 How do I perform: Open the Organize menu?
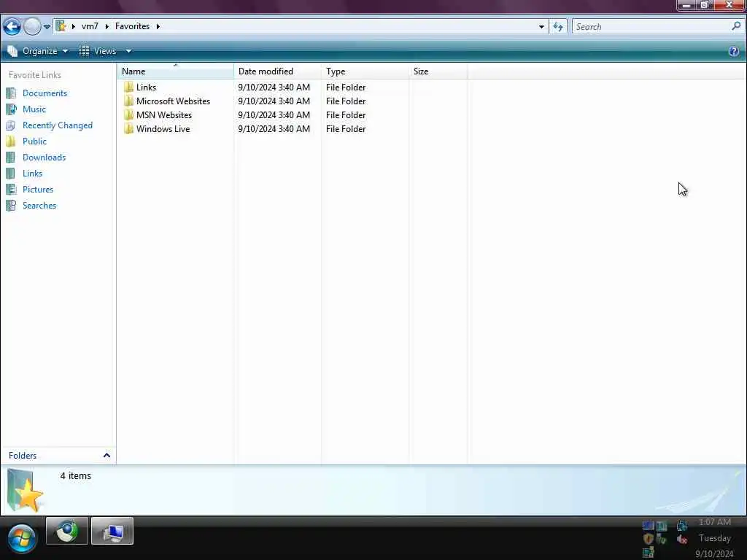pyautogui.click(x=38, y=51)
